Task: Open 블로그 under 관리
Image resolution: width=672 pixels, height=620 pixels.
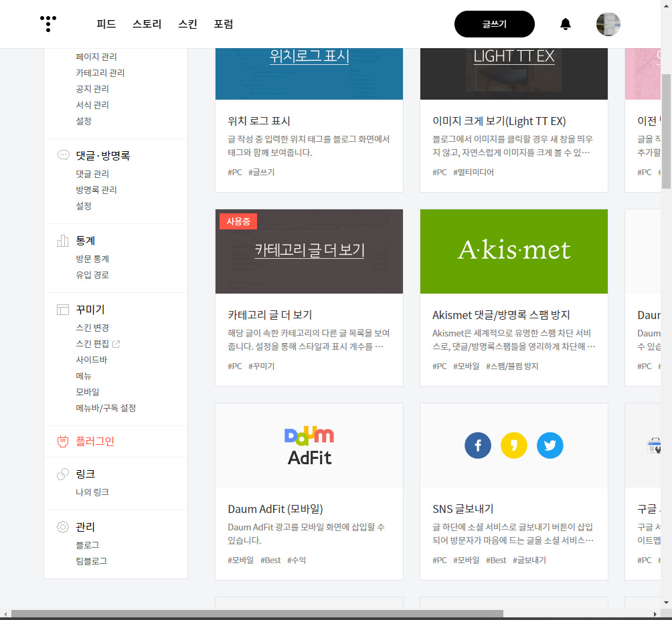Action: 88,545
